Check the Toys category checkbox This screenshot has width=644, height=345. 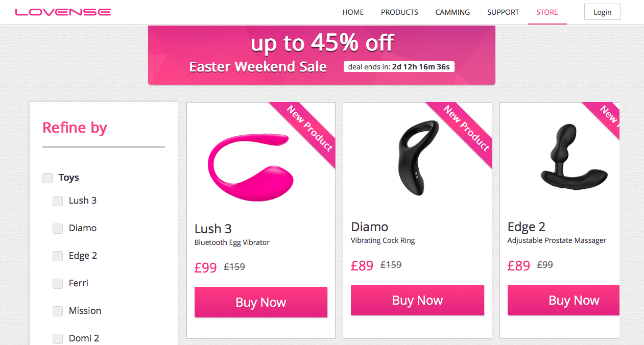(x=47, y=178)
